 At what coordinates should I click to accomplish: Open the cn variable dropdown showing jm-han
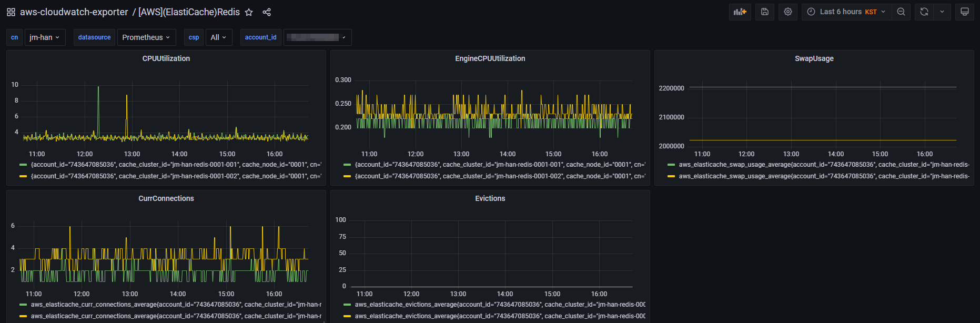click(x=45, y=37)
